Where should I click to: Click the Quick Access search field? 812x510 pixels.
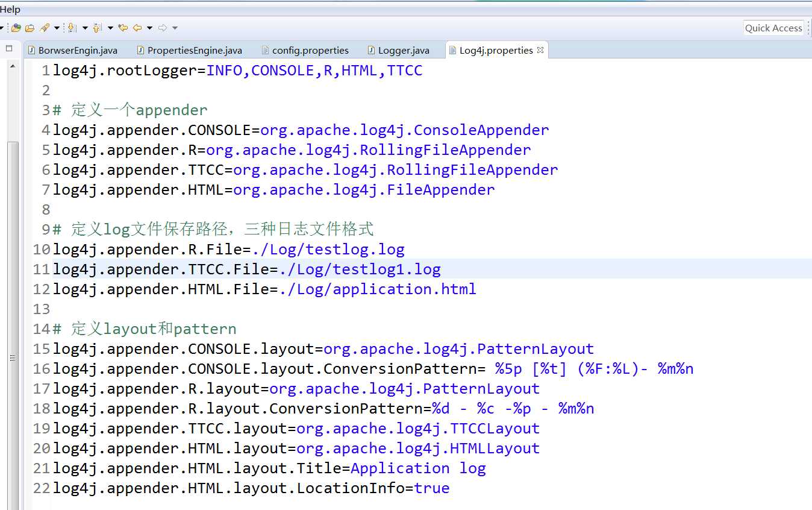tap(773, 28)
